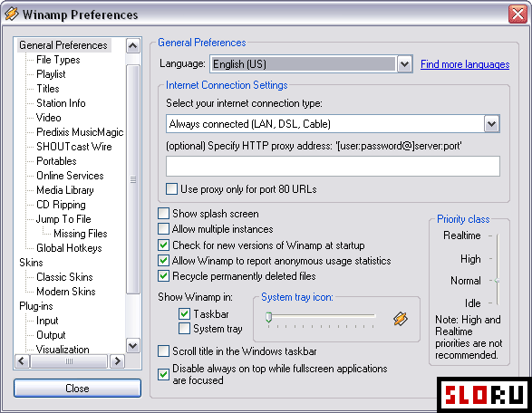Check Use proxy only for port 80 URLs
This screenshot has height=413, width=532.
pyautogui.click(x=171, y=189)
